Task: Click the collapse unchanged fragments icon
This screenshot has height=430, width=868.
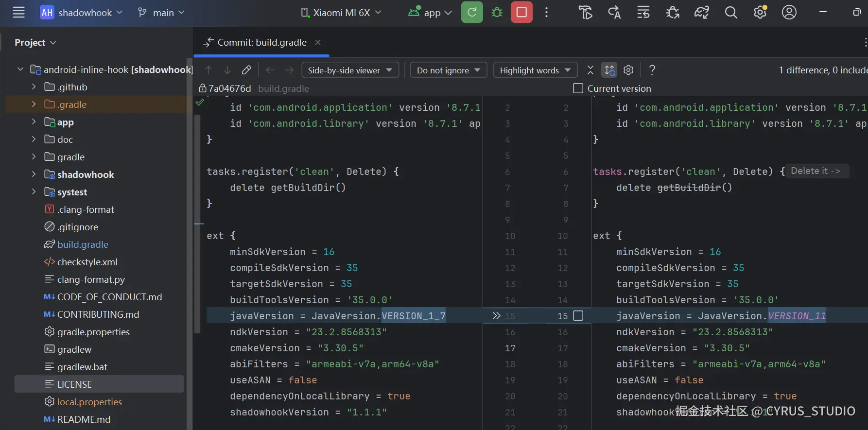Action: 590,70
